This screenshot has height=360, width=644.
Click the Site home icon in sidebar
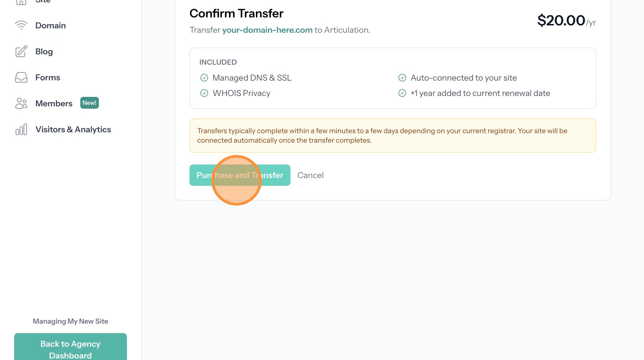click(x=21, y=2)
